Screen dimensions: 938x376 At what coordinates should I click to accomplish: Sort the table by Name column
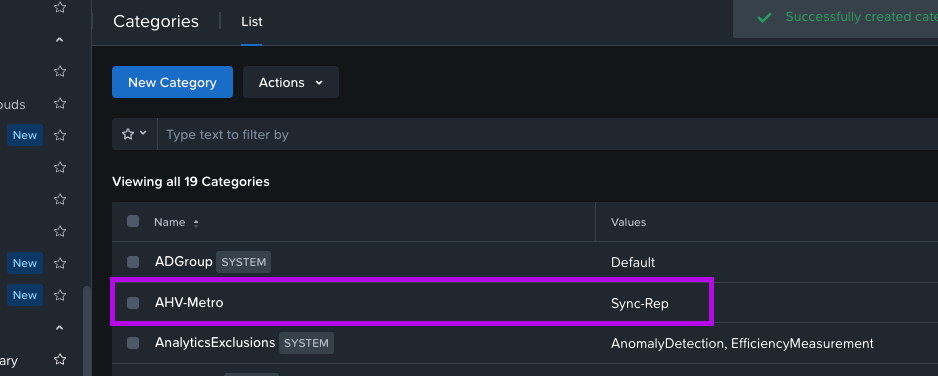click(169, 222)
